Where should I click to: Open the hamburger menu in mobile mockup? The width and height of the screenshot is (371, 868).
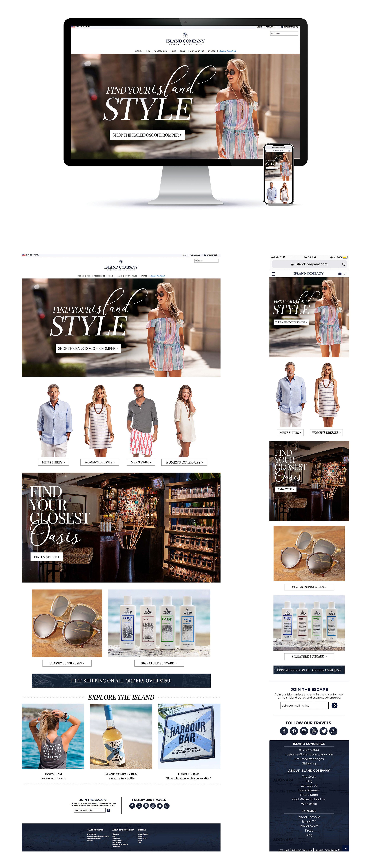273,274
